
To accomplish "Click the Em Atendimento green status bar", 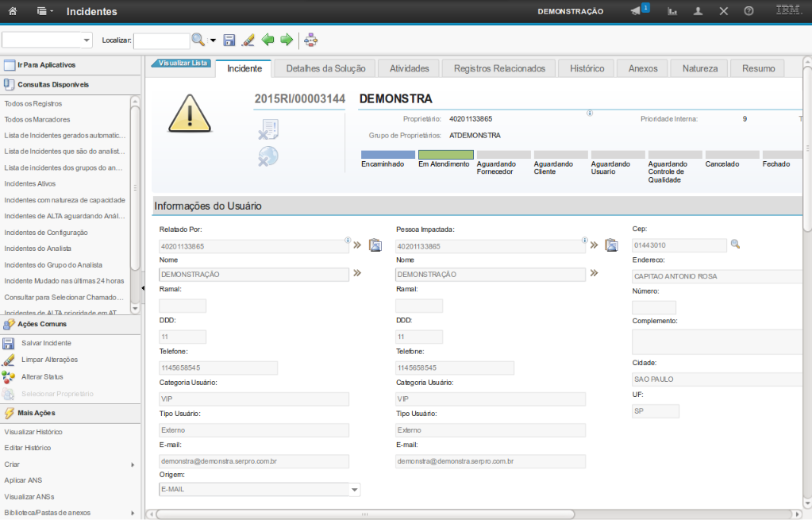I will (x=445, y=155).
